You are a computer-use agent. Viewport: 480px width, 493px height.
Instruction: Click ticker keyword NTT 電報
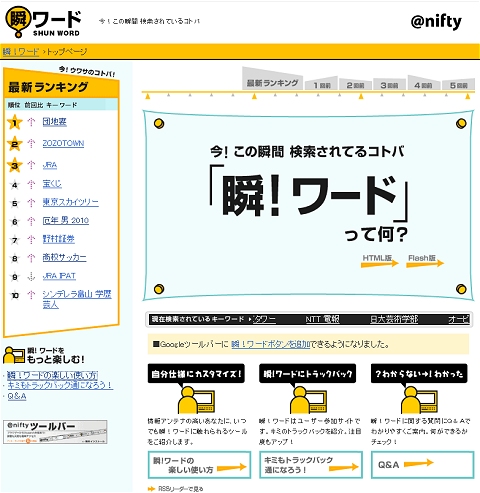coord(323,319)
